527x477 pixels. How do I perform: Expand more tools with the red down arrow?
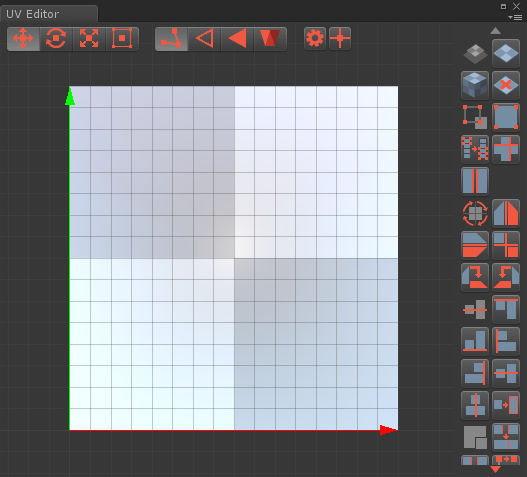click(x=495, y=469)
